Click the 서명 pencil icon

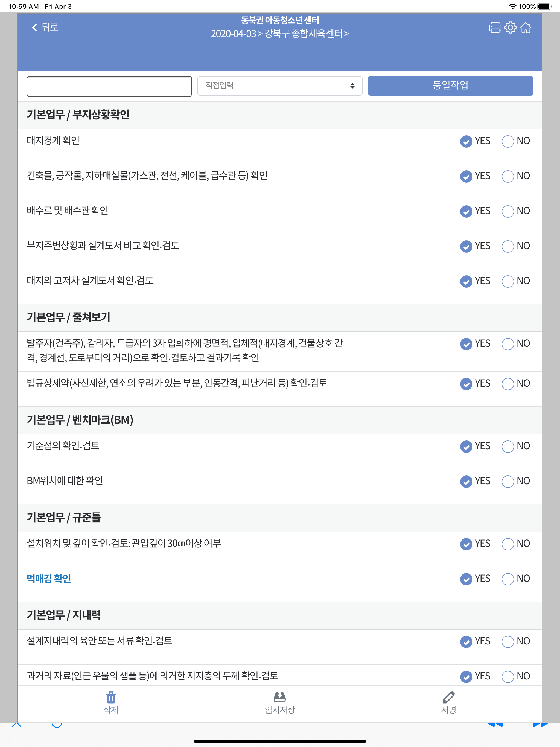[x=448, y=697]
